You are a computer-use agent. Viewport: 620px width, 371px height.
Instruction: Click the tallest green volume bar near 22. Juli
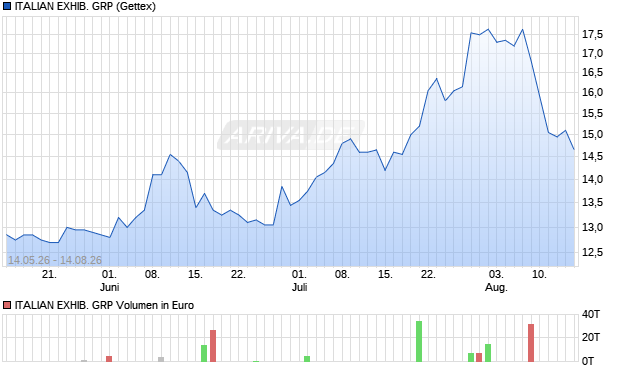click(x=419, y=341)
